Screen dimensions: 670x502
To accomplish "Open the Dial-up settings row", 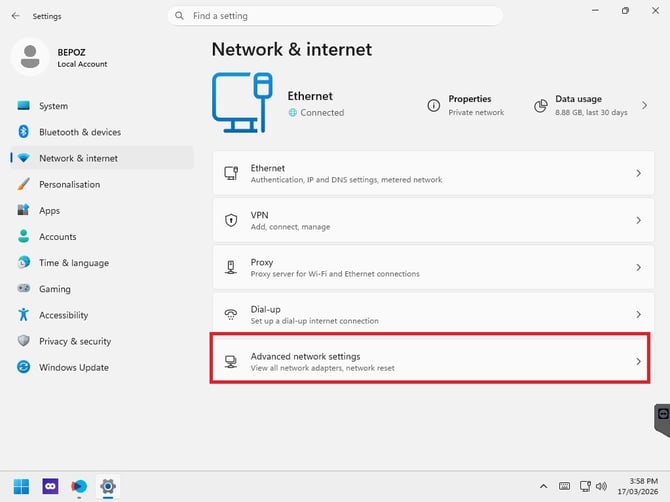I will tap(433, 314).
